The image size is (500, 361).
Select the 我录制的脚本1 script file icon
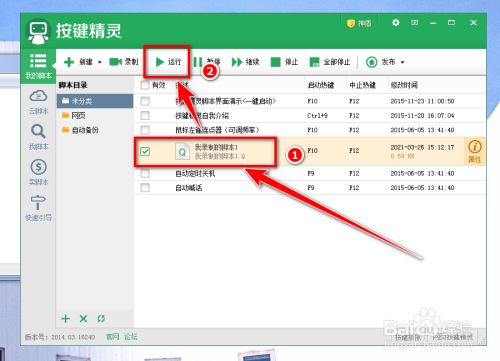[x=182, y=152]
